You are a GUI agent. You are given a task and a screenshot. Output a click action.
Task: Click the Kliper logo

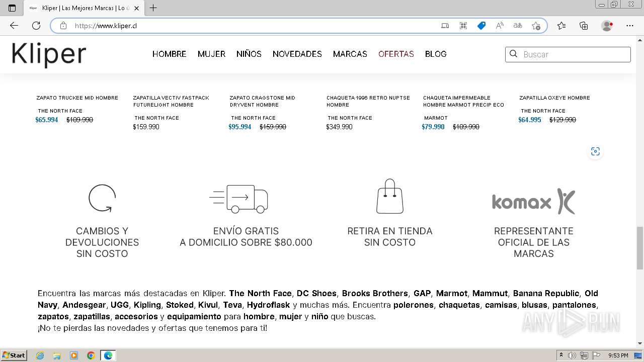click(x=49, y=54)
